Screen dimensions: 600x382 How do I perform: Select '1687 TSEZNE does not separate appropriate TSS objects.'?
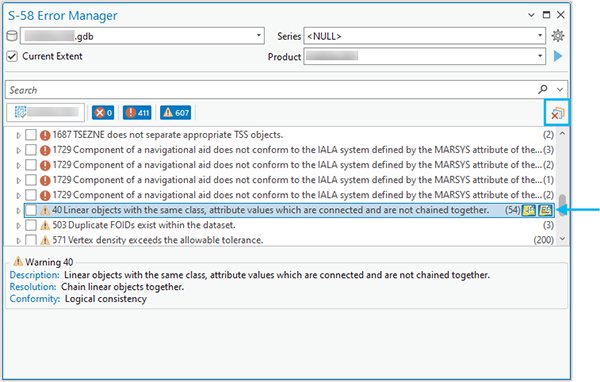[x=168, y=135]
